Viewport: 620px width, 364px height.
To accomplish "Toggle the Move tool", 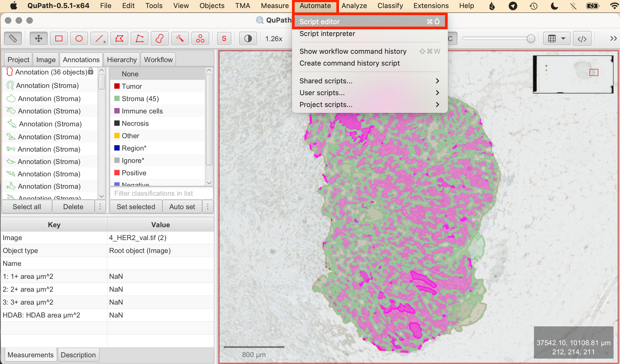I will (x=39, y=39).
